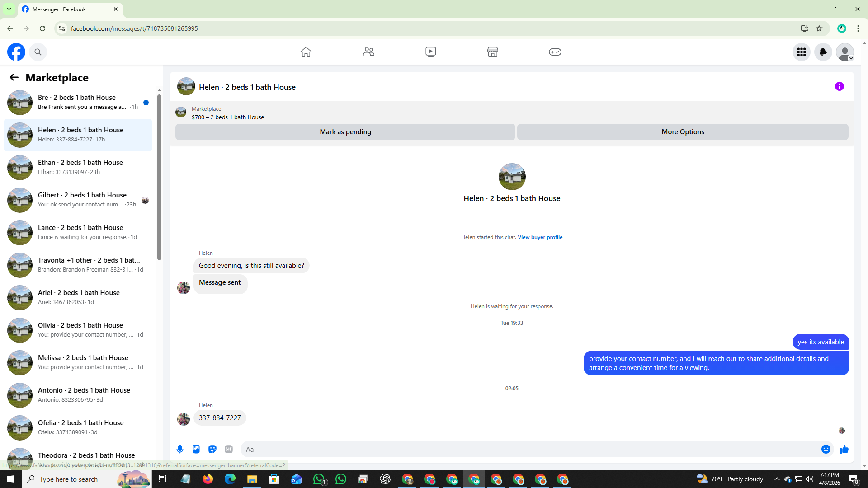Open the sticker picker icon
The height and width of the screenshot is (488, 868).
pos(212,449)
